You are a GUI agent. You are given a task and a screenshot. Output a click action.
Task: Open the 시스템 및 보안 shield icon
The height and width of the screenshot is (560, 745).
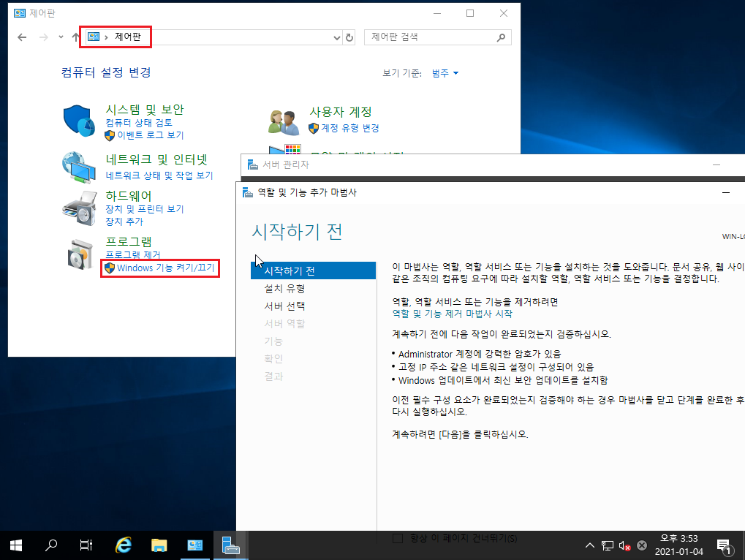(x=79, y=121)
